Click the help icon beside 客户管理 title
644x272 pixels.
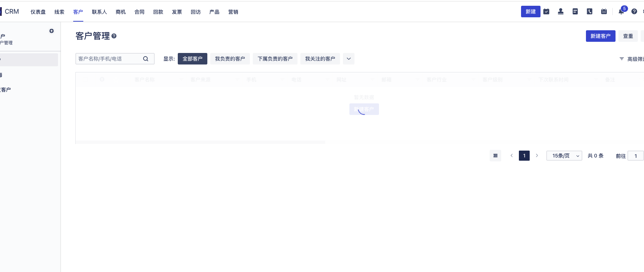pyautogui.click(x=114, y=36)
